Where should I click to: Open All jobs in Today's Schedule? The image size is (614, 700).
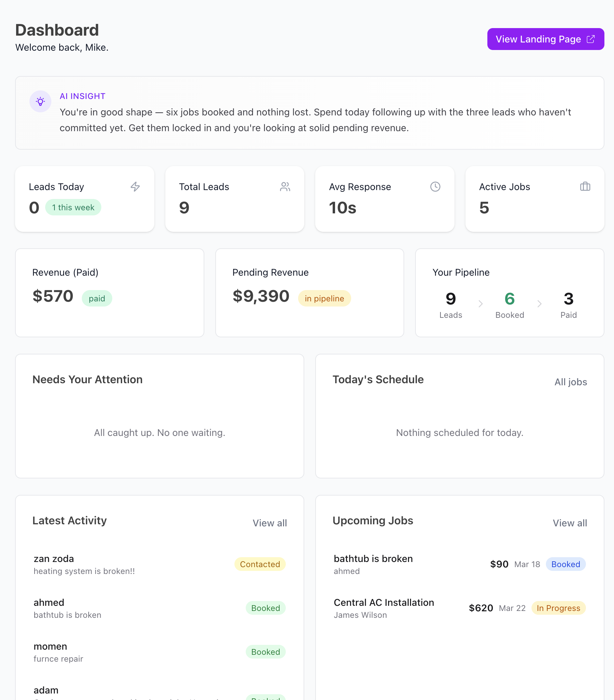pyautogui.click(x=571, y=382)
